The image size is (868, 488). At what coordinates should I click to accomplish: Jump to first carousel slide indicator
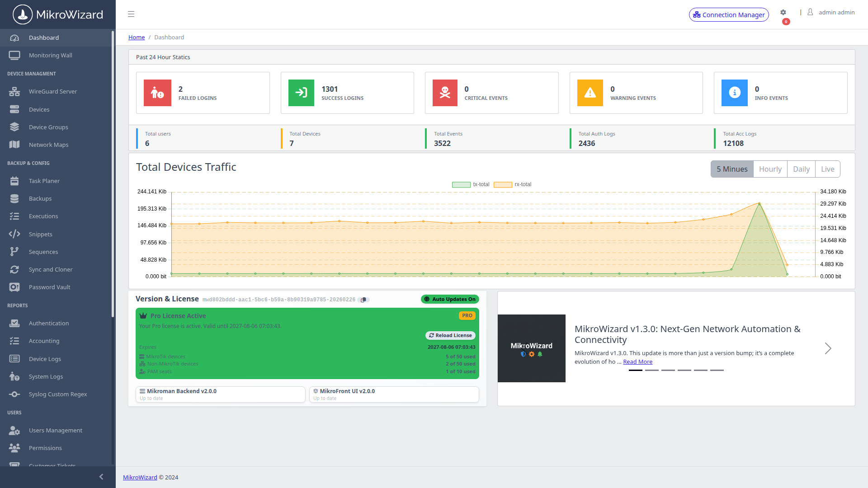click(636, 370)
